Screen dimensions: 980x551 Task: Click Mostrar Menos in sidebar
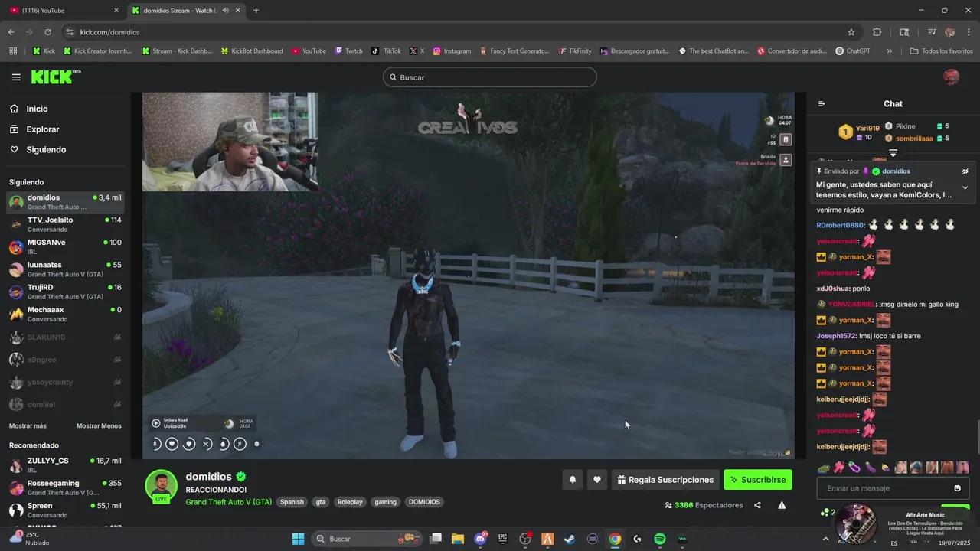[99, 425]
